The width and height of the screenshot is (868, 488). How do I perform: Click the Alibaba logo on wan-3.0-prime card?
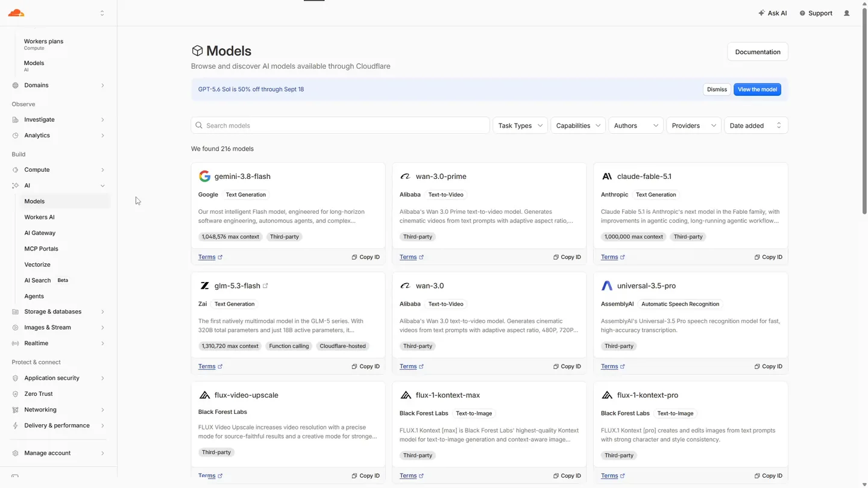[x=406, y=177]
